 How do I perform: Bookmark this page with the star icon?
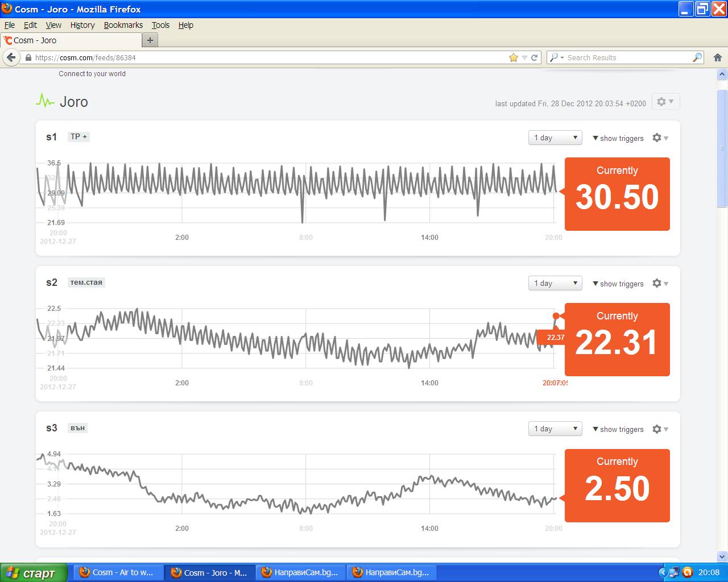[x=514, y=57]
